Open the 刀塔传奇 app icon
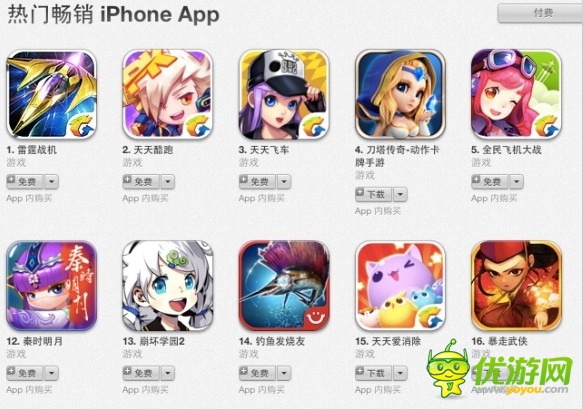Screen dimensions: 583x409 pyautogui.click(x=400, y=94)
